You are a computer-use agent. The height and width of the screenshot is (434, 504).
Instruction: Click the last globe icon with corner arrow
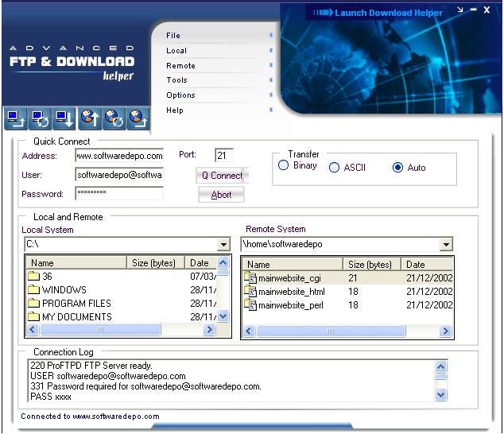[x=138, y=119]
